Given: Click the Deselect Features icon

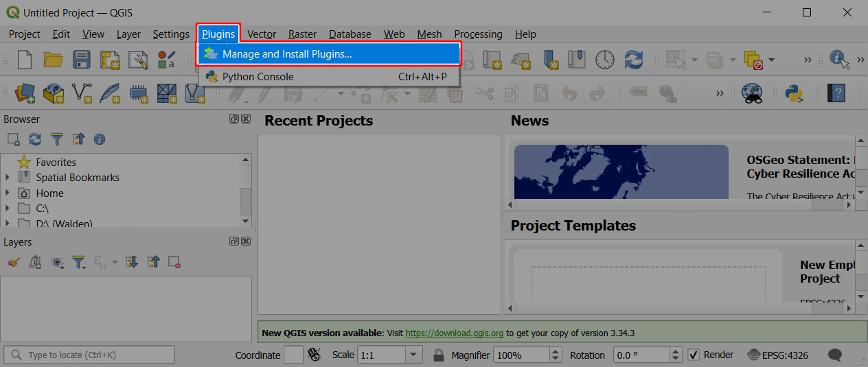Looking at the screenshot, I should 753,60.
